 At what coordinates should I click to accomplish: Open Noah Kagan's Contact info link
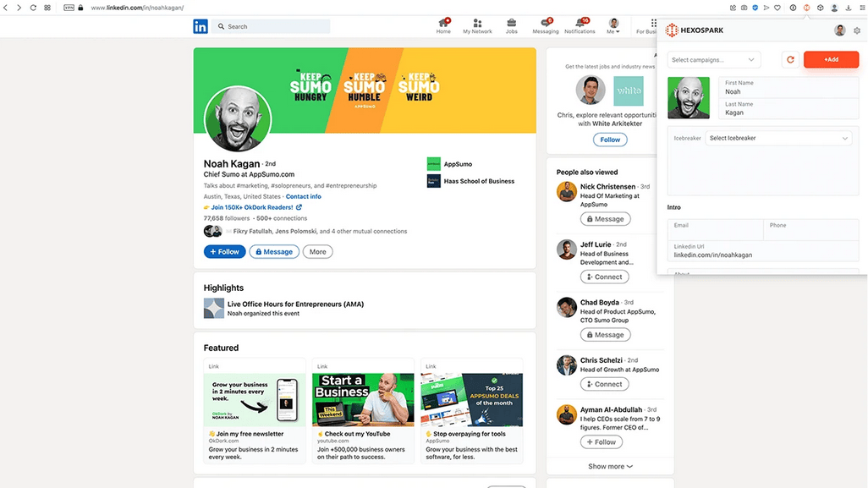point(305,196)
